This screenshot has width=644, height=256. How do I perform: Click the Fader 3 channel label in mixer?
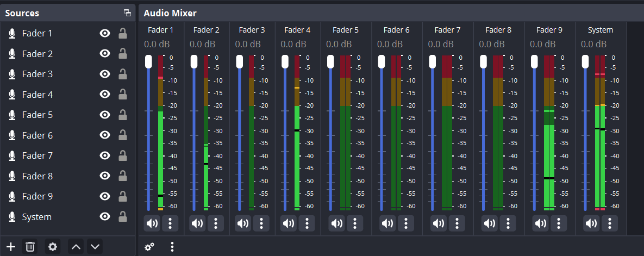coord(252,30)
